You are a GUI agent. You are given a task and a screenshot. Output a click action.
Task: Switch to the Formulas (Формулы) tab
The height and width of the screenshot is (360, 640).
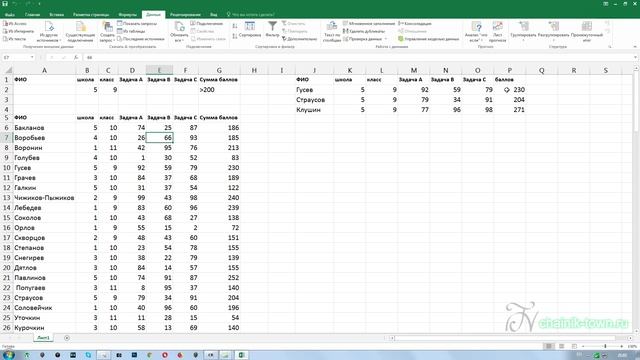[x=127, y=15]
